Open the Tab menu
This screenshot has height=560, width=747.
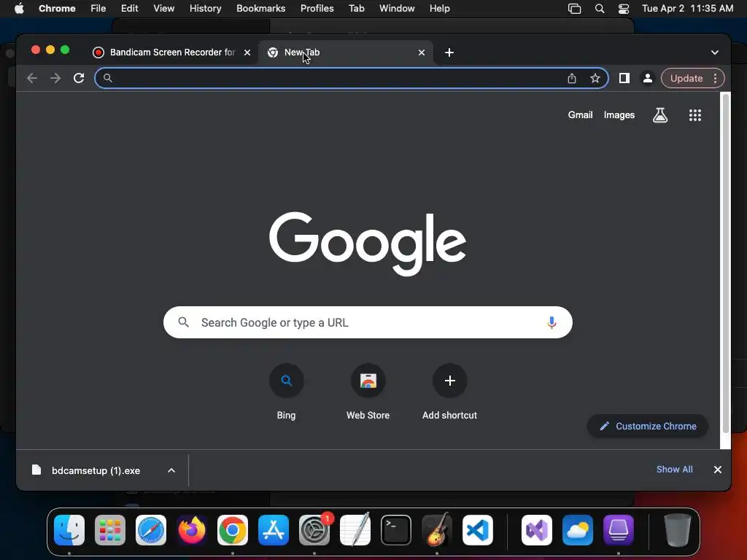click(x=356, y=9)
